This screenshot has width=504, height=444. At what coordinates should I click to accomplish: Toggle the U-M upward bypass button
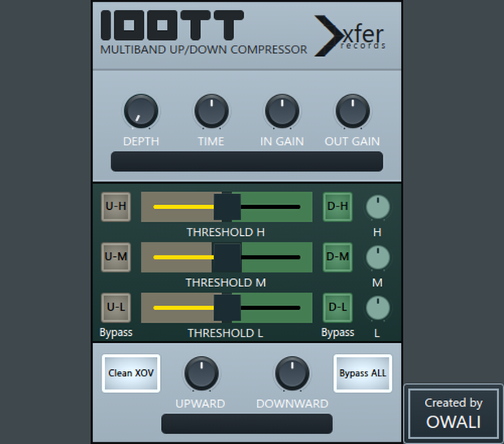click(x=115, y=257)
